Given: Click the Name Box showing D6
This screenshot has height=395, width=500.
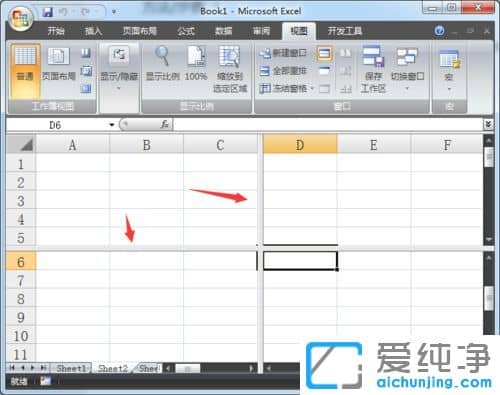Looking at the screenshot, I should pyautogui.click(x=55, y=125).
